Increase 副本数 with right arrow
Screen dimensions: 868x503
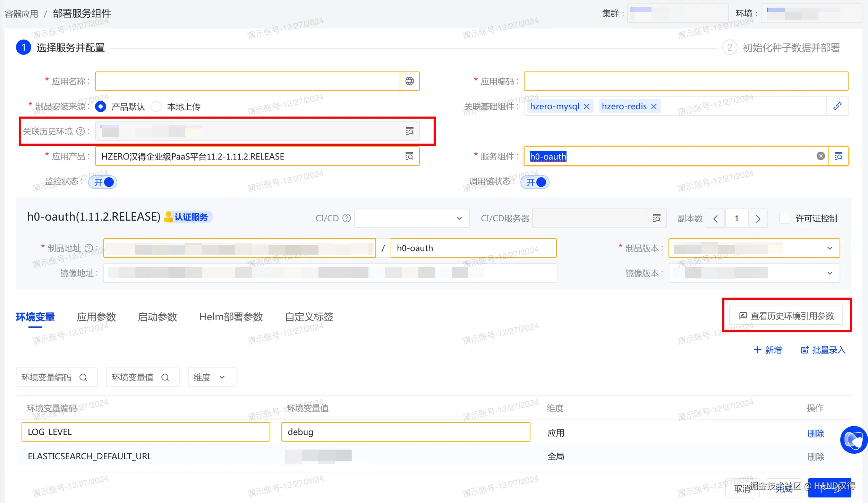(x=758, y=219)
